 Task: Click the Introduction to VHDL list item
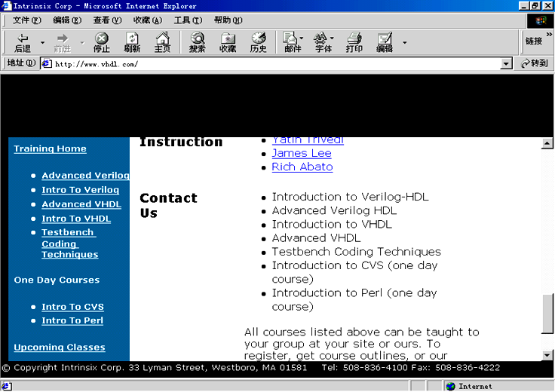(x=332, y=225)
